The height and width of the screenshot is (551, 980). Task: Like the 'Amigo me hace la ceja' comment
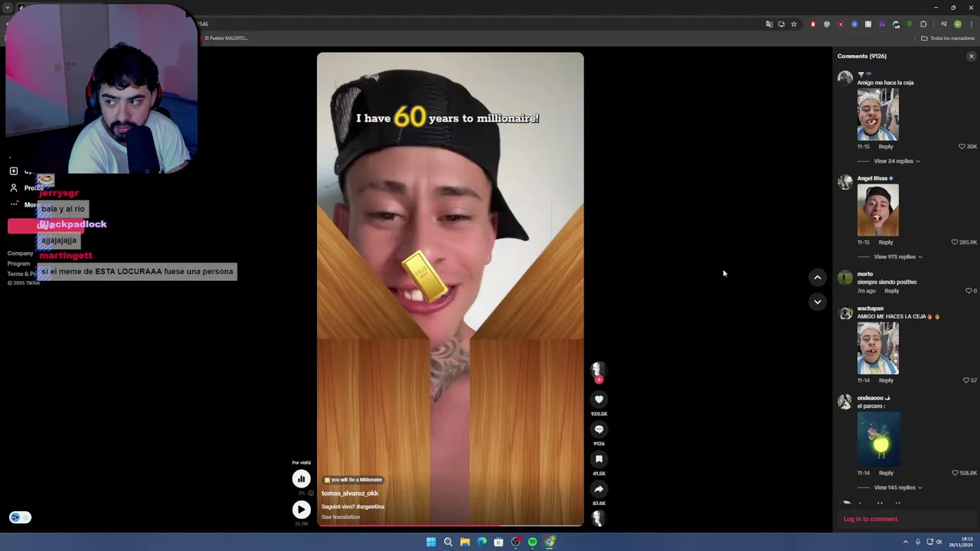coord(962,146)
